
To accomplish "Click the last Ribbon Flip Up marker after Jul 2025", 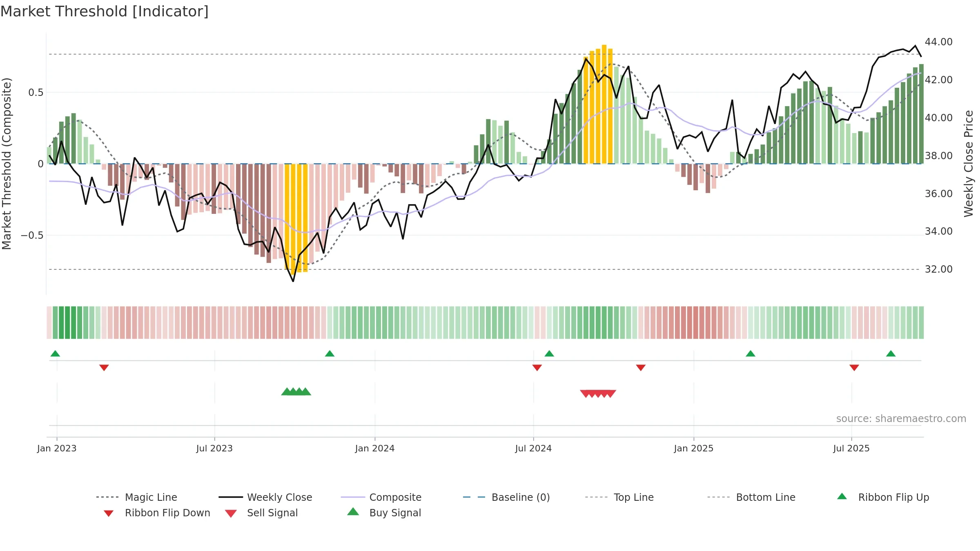I will click(x=891, y=353).
